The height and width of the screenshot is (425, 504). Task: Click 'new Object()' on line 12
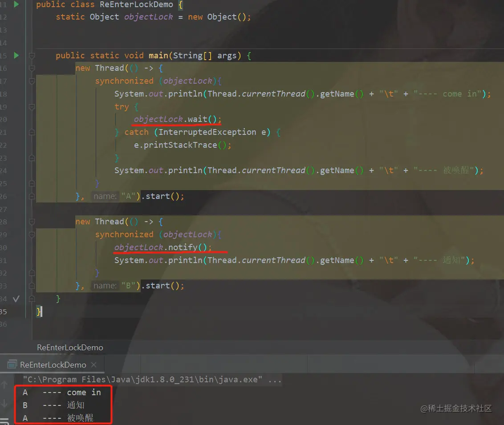[x=217, y=17]
